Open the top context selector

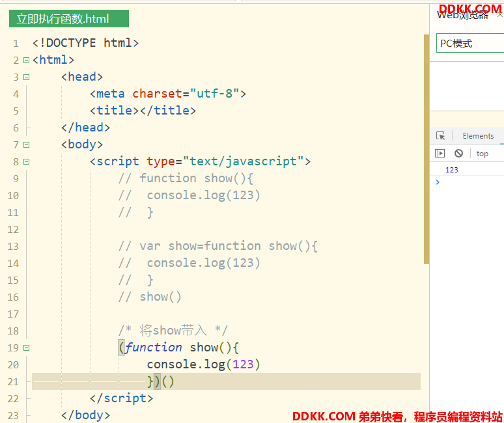482,154
